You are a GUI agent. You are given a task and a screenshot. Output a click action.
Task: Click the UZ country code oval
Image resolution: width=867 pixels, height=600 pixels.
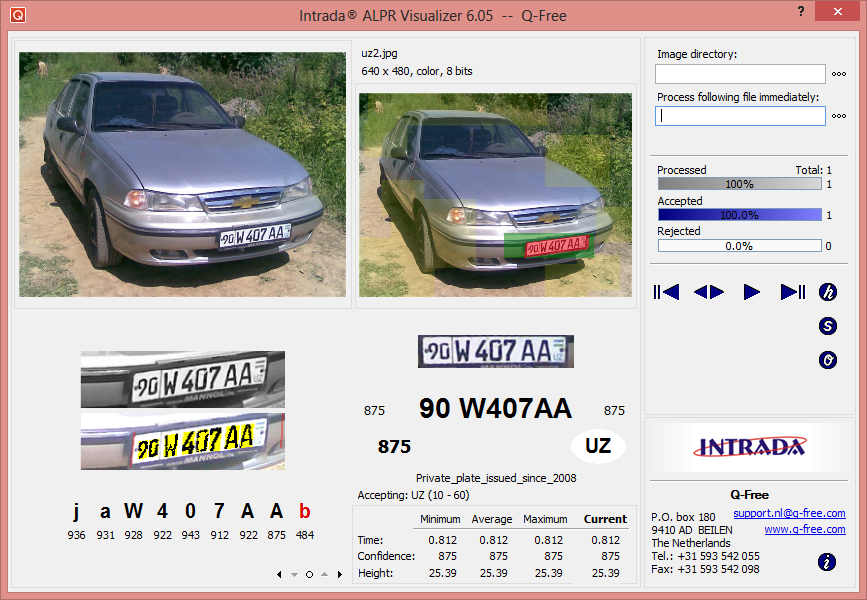598,446
